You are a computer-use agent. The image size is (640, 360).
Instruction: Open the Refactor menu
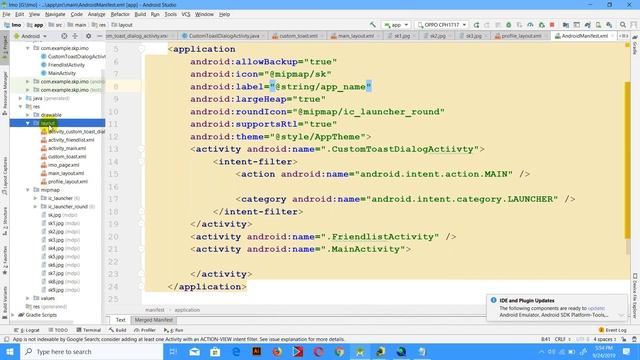pyautogui.click(x=120, y=14)
